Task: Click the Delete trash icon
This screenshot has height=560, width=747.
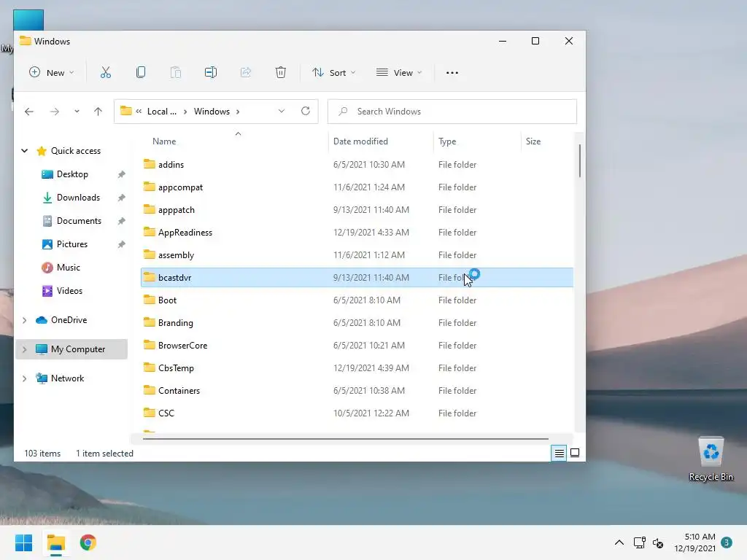Action: (x=281, y=72)
